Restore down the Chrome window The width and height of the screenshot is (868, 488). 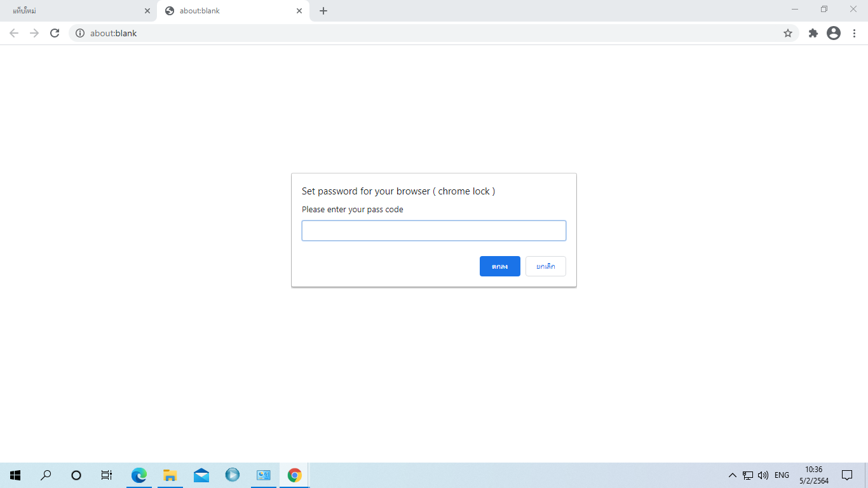824,9
